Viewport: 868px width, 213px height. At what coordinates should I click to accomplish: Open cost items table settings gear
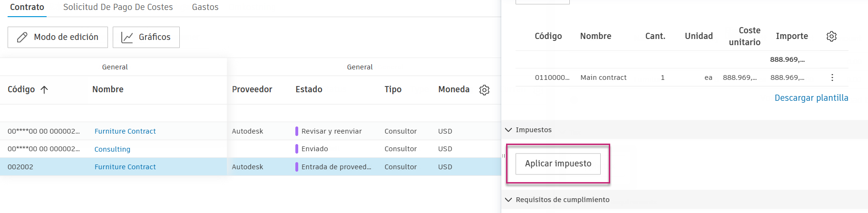click(831, 36)
